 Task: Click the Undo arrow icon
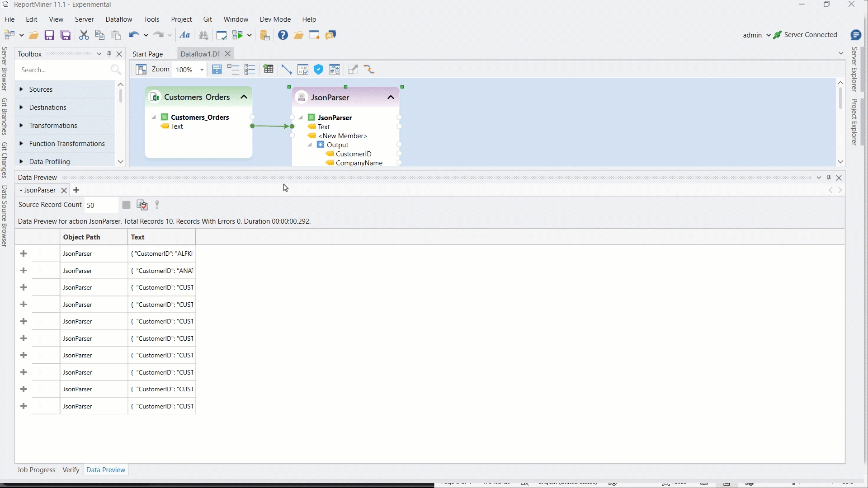[x=133, y=35]
